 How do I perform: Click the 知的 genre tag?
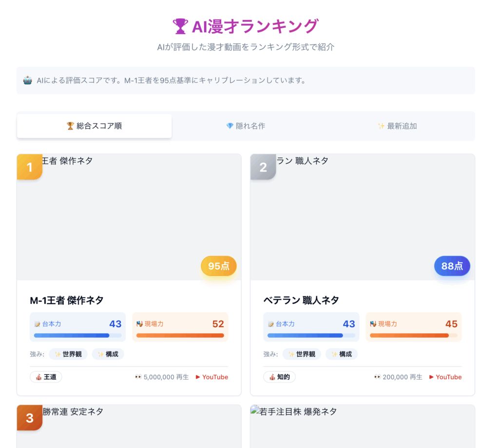279,377
